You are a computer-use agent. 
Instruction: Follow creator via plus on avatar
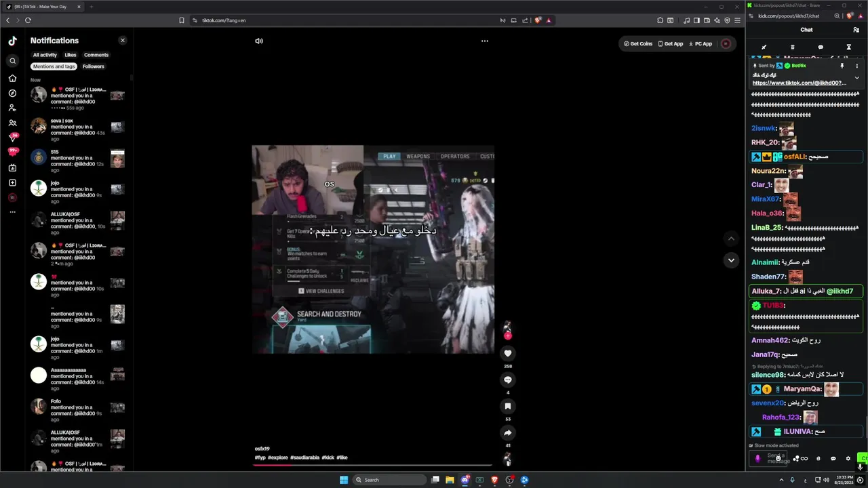coord(507,336)
